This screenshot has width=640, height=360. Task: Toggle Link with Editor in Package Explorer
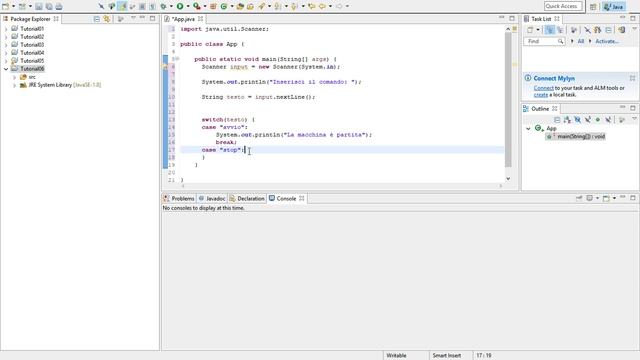[x=107, y=19]
